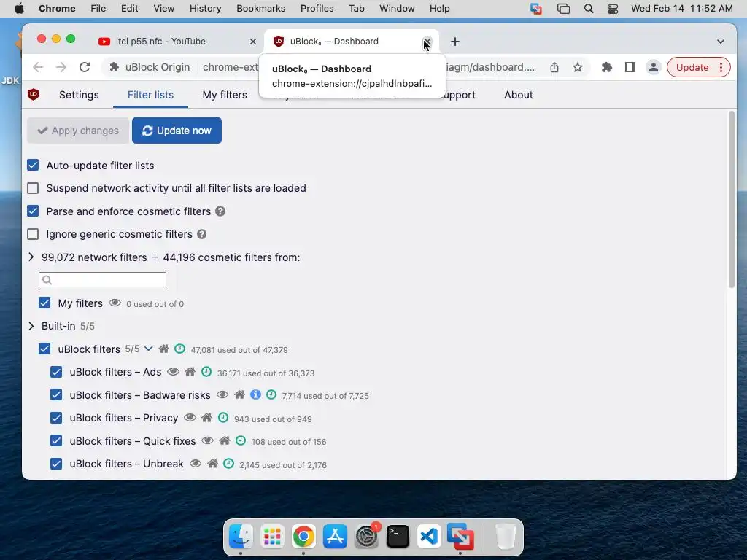Switch to the itel p55 nfc YouTube tab
This screenshot has height=560, width=747.
pos(177,42)
